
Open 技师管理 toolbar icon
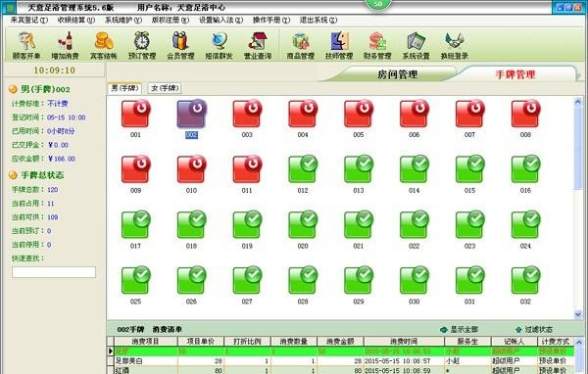pyautogui.click(x=339, y=45)
